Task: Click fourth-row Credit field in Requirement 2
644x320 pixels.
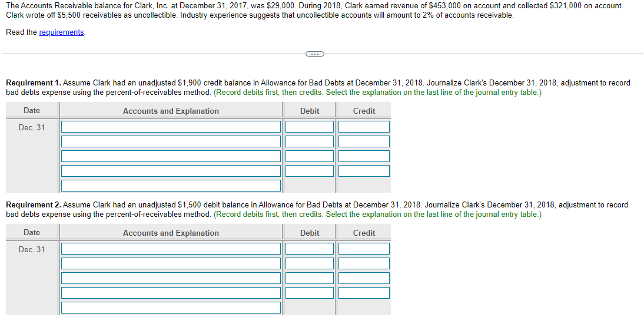Action: click(364, 293)
